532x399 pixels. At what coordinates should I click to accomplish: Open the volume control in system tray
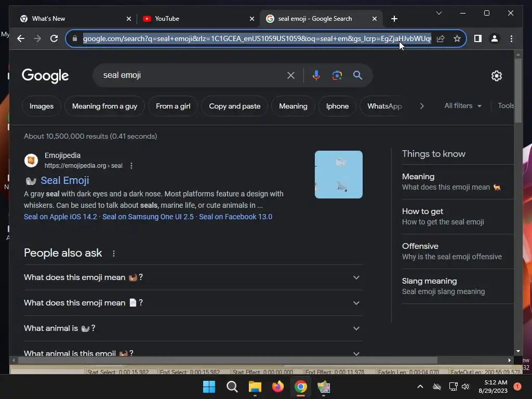(465, 387)
